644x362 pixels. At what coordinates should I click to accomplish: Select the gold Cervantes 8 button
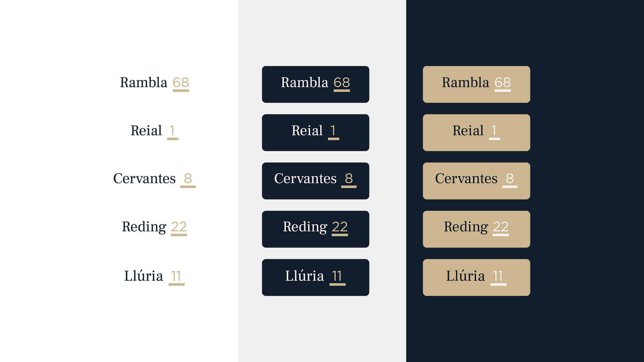476,181
